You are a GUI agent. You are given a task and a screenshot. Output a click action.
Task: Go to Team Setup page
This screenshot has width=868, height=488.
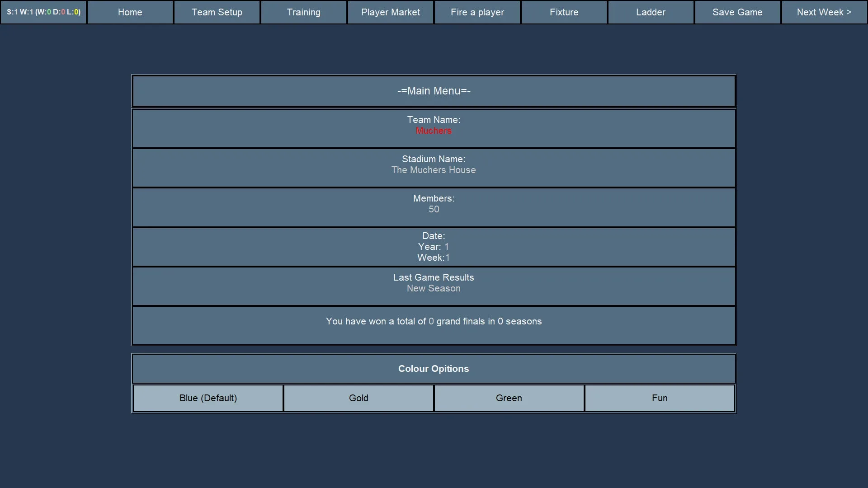217,12
